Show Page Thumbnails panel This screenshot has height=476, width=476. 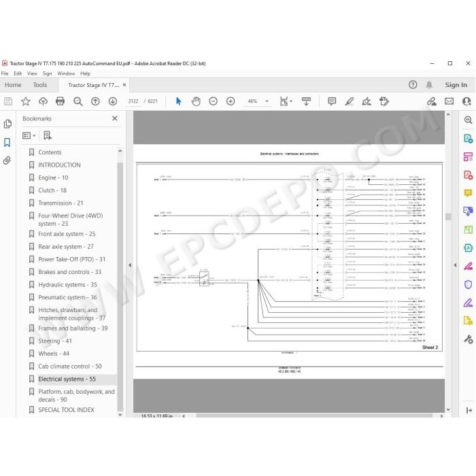point(7,124)
